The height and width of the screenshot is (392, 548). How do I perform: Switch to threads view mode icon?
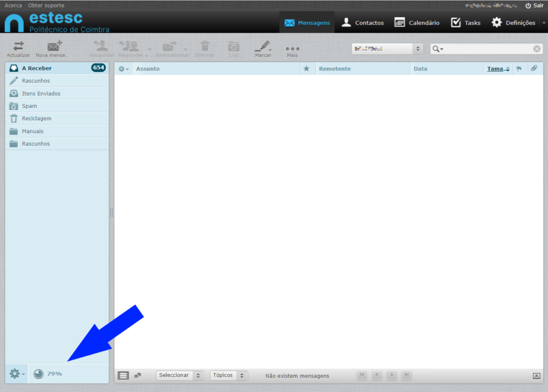[138, 375]
